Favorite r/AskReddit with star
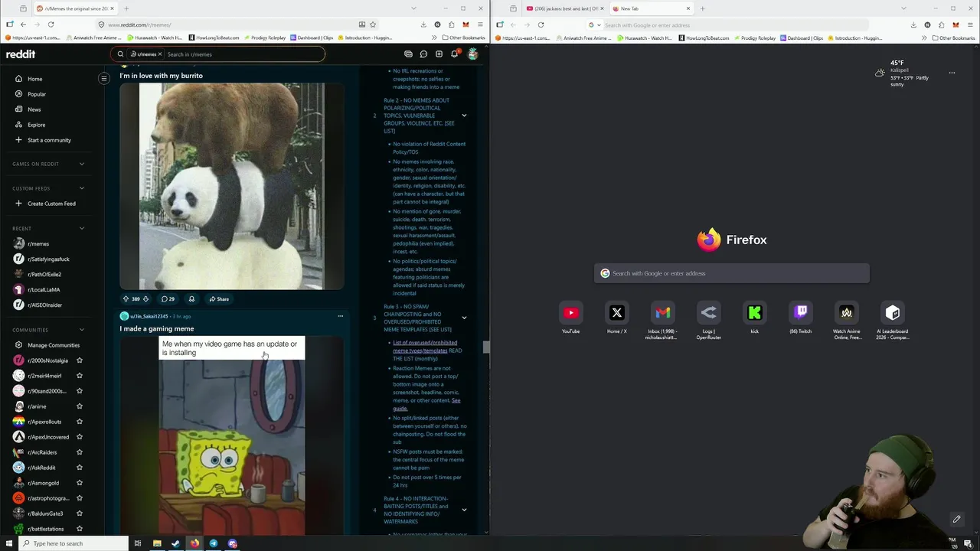980x551 pixels. [79, 468]
